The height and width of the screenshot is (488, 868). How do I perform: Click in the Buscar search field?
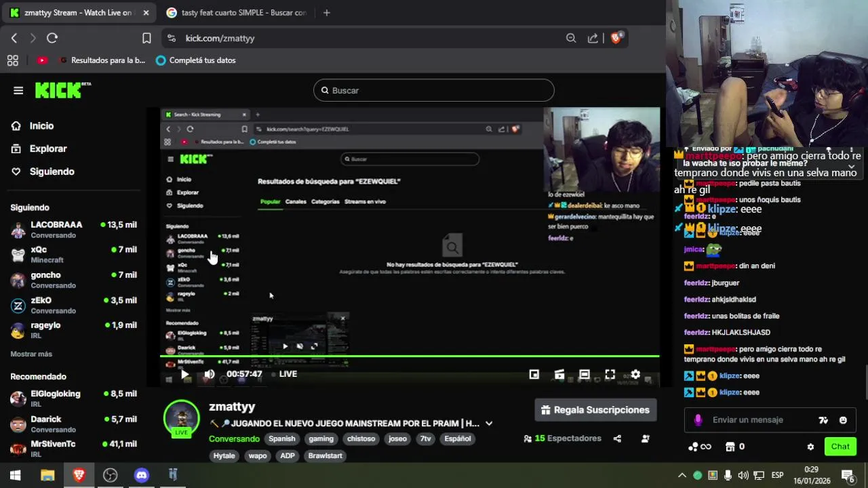434,90
